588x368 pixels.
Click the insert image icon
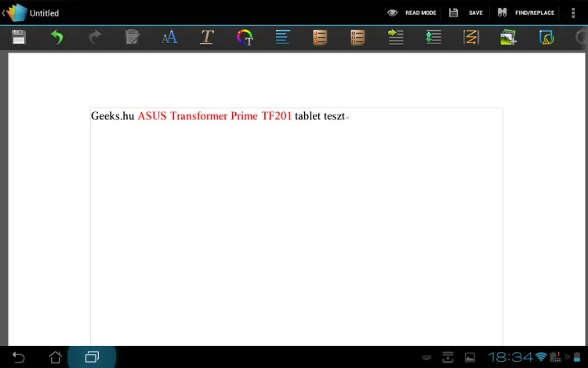[x=508, y=37]
